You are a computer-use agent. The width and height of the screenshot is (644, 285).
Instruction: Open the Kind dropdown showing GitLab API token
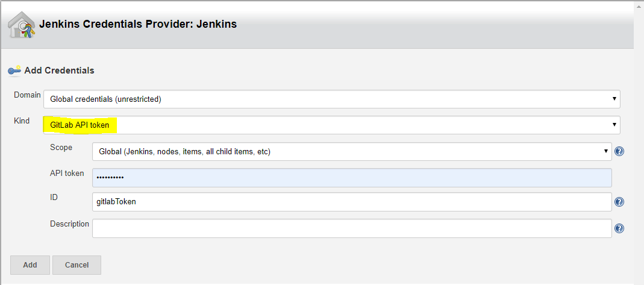pos(332,125)
